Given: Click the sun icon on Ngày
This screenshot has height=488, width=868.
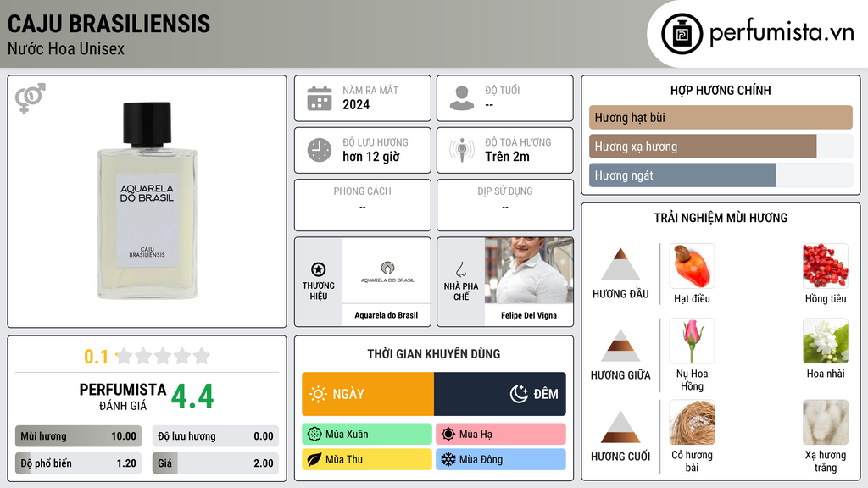Looking at the screenshot, I should tap(318, 394).
